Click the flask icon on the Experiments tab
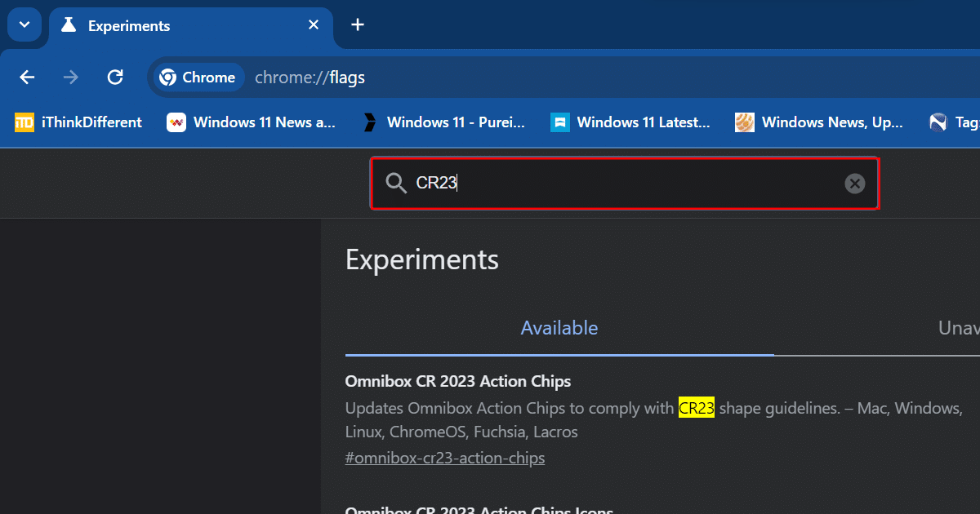Image resolution: width=980 pixels, height=514 pixels. tap(69, 25)
